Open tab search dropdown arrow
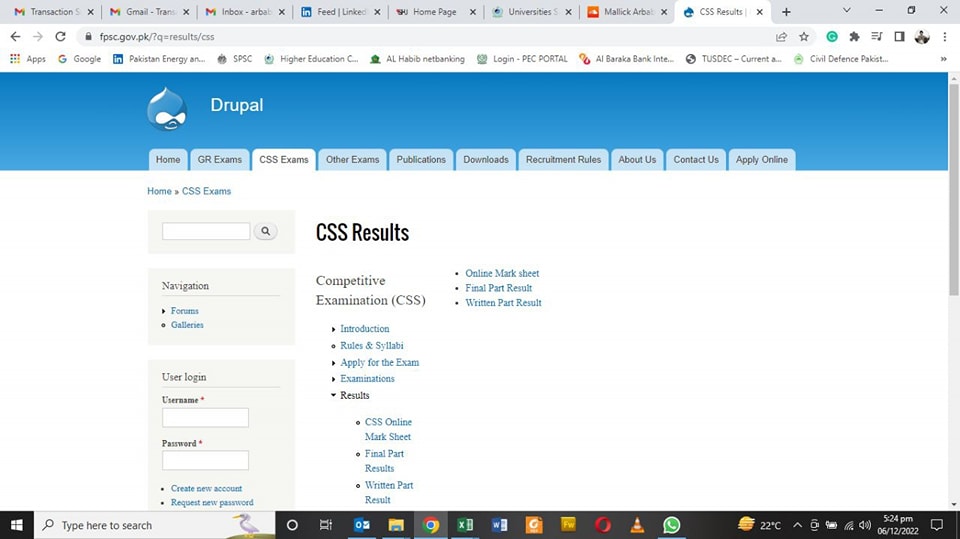Image resolution: width=960 pixels, height=539 pixels. (x=847, y=10)
